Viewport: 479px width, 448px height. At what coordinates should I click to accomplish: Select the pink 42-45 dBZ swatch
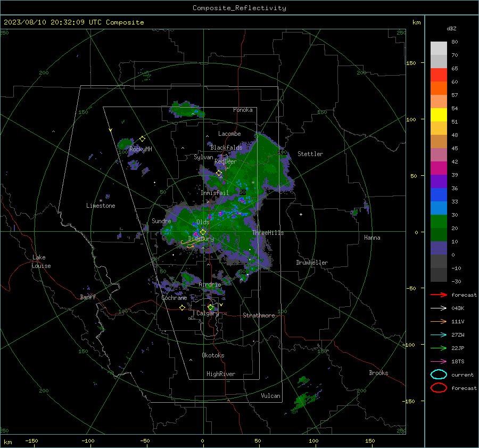click(x=439, y=155)
